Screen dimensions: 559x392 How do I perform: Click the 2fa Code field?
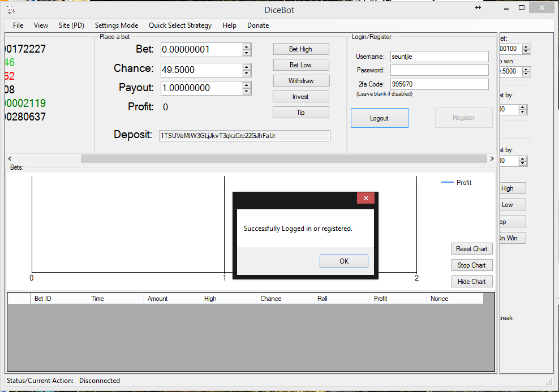439,84
